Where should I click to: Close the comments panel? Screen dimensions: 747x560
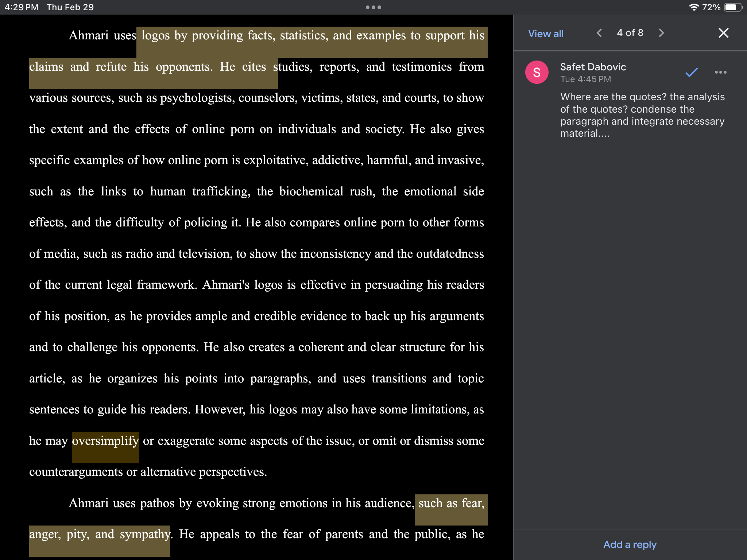pos(723,33)
